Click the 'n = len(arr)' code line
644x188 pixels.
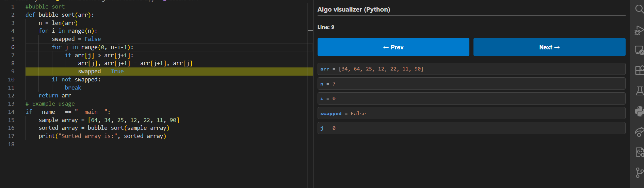tap(58, 23)
